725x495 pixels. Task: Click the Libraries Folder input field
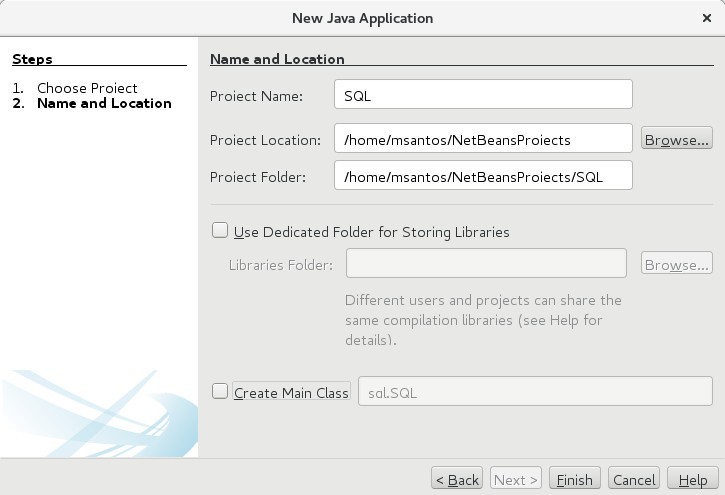[x=486, y=264]
